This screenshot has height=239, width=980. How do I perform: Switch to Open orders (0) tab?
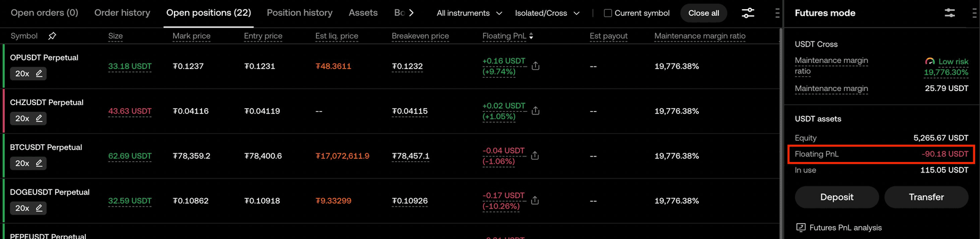click(x=44, y=13)
